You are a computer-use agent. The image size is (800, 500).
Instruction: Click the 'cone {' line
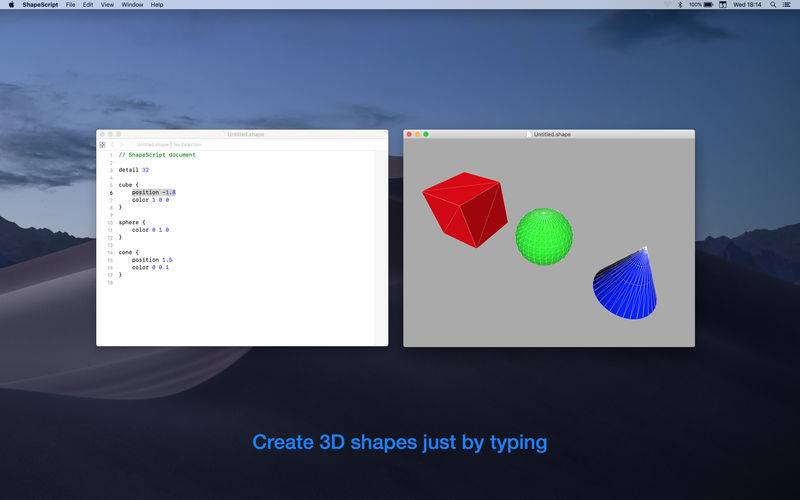(129, 253)
